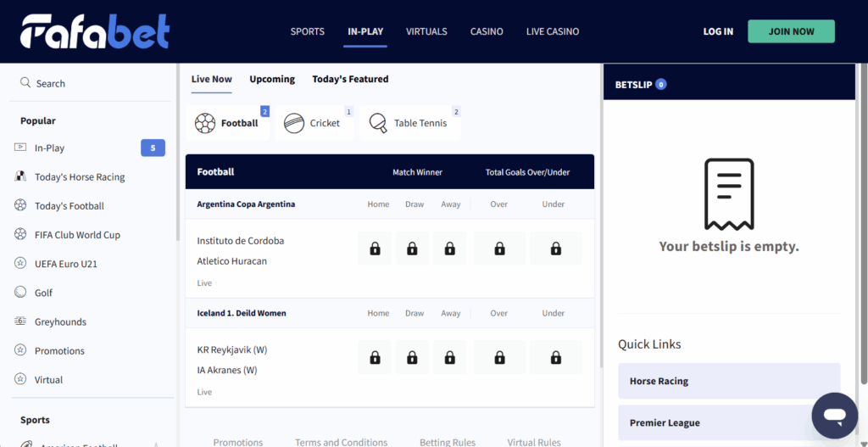
Task: Click the In-Play sidebar icon
Action: (20, 148)
